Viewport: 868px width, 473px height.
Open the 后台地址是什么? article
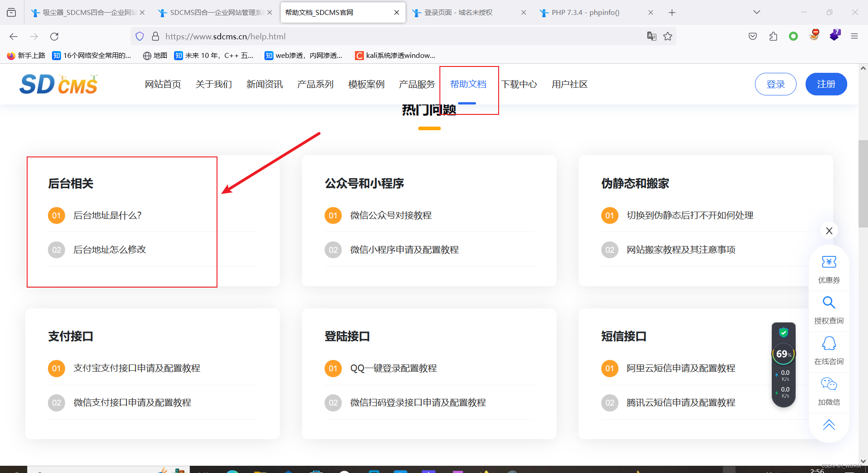[108, 215]
